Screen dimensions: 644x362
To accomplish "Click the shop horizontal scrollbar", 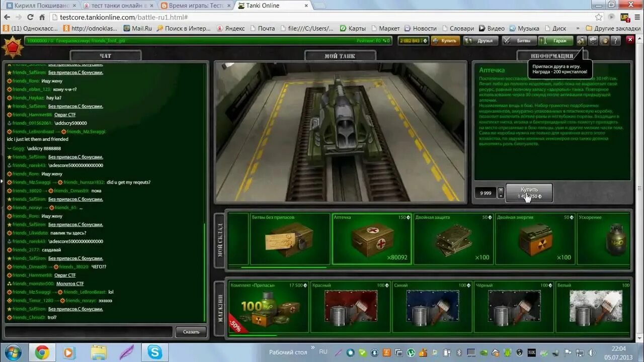I will 253,335.
